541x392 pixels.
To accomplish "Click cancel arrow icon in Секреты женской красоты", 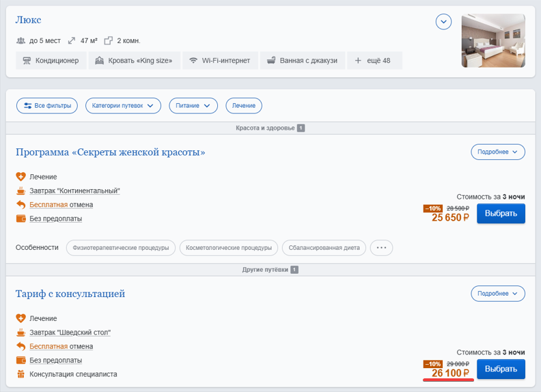I will click(x=20, y=204).
